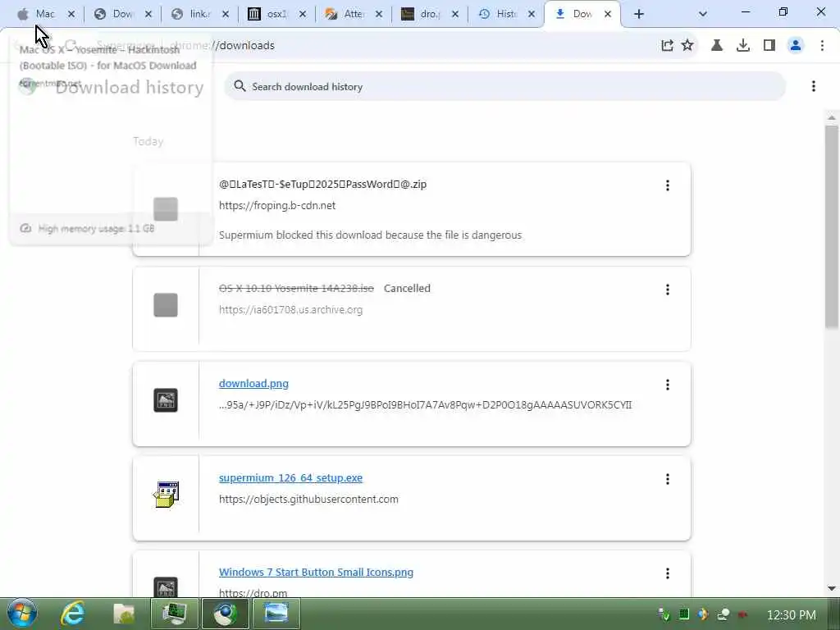The height and width of the screenshot is (630, 840).
Task: Open downloads page more actions menu
Action: [x=813, y=86]
